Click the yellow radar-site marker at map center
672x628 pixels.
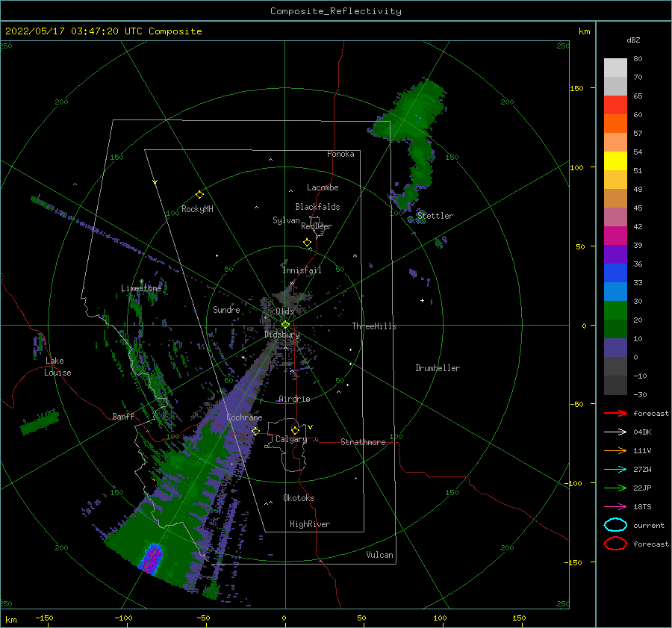tap(285, 325)
